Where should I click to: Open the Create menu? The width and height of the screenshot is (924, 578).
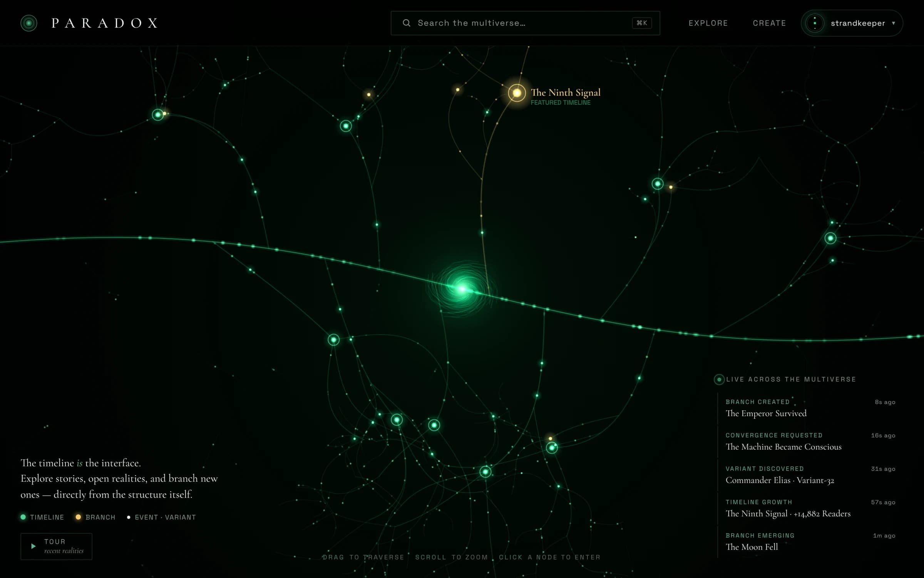click(770, 23)
